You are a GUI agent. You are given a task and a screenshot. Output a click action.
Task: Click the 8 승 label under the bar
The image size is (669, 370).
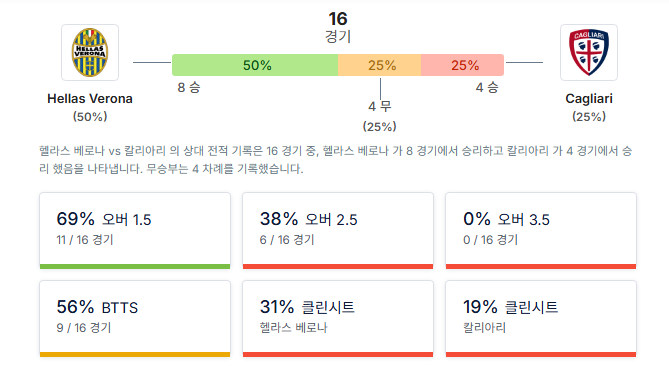click(x=189, y=87)
